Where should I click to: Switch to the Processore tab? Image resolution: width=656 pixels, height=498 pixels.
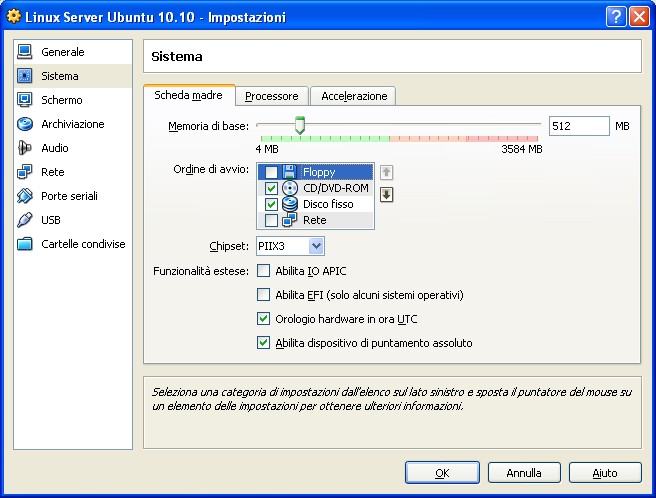tap(272, 96)
